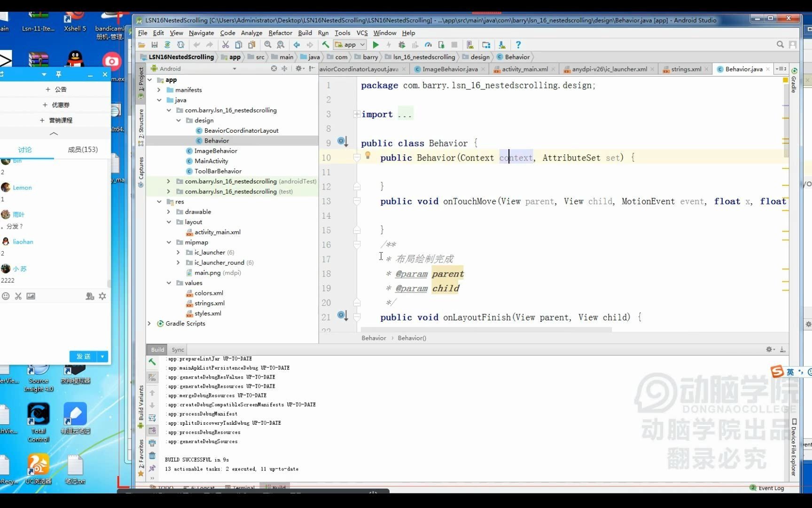812x508 pixels.
Task: Click the yellow intention lightbulb on line 10
Action: pos(368,155)
